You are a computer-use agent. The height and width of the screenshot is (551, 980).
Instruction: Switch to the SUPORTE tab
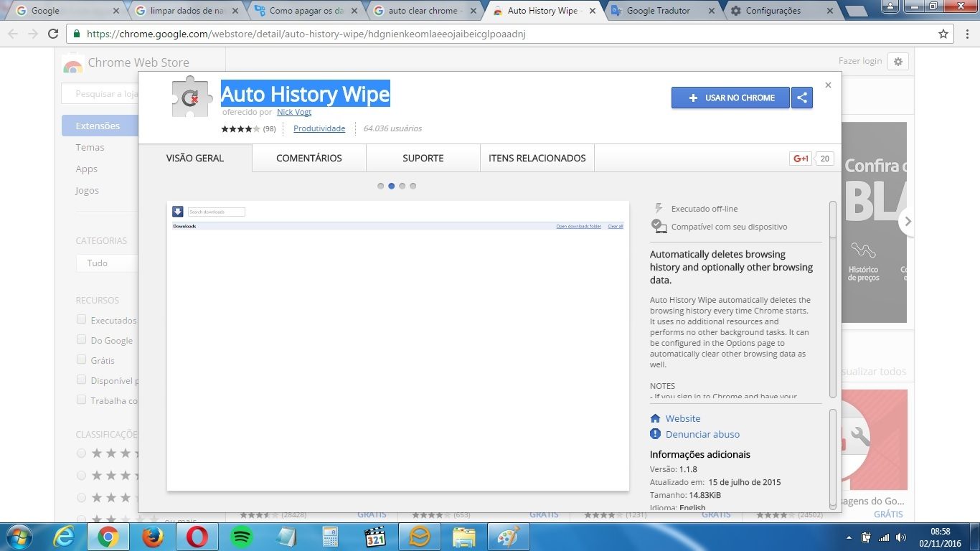coord(423,159)
